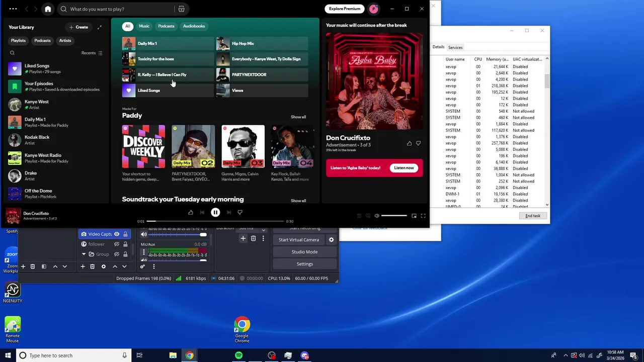Open Google Chrome from the taskbar

(189, 355)
